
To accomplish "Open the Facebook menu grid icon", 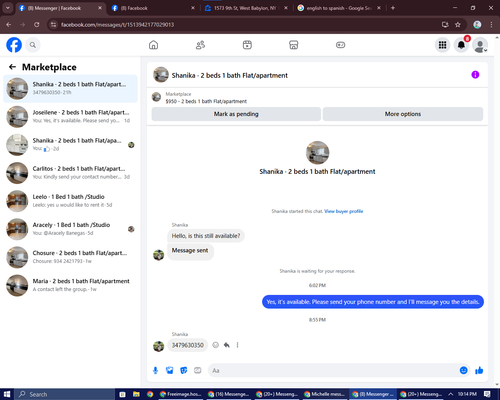I will (x=442, y=45).
